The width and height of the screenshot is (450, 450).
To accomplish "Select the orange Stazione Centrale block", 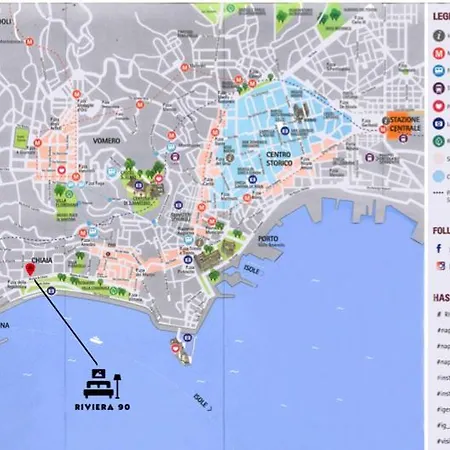I will point(405,126).
